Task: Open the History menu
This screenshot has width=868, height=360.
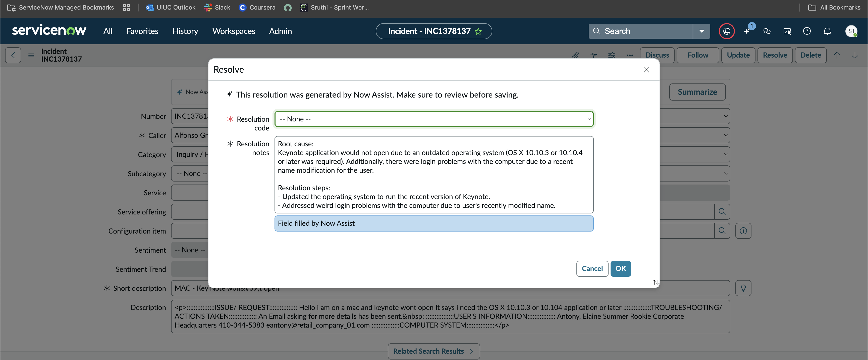Action: pos(185,31)
